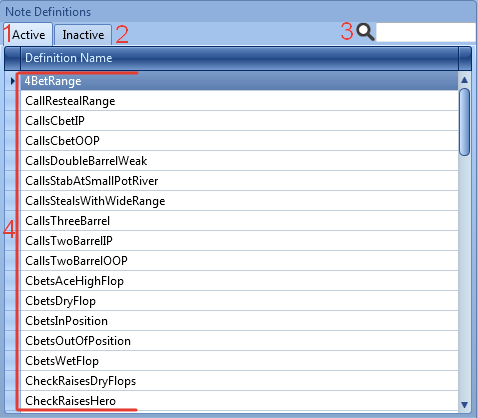Select the CbetsOutOfPosition definition
Screen dimensions: 478x418
click(239, 341)
